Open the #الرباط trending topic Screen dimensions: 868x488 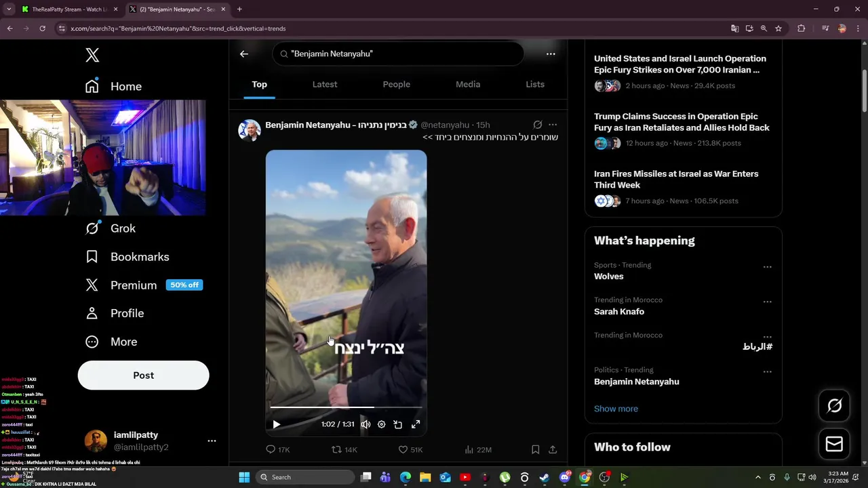[x=757, y=346]
